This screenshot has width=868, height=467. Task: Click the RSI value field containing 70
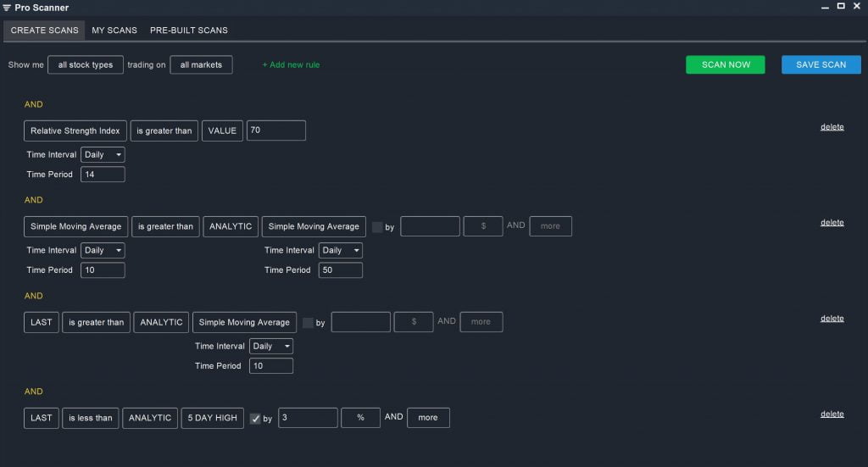pyautogui.click(x=275, y=131)
